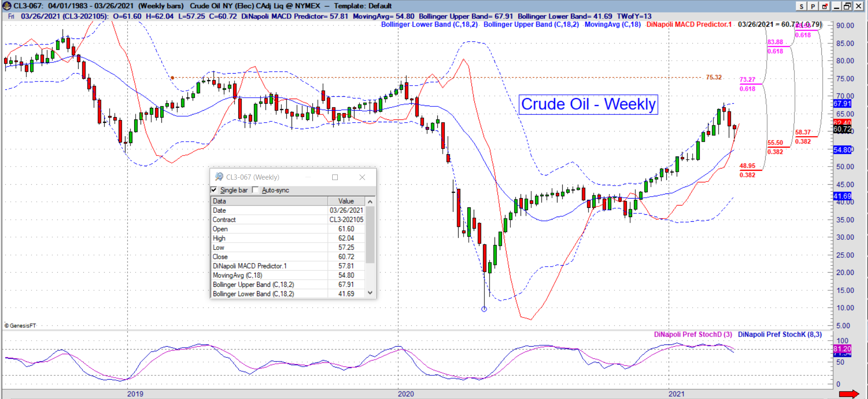Screen dimensions: 868x399
Task: Restore down the main chart window
Action: pos(847,6)
